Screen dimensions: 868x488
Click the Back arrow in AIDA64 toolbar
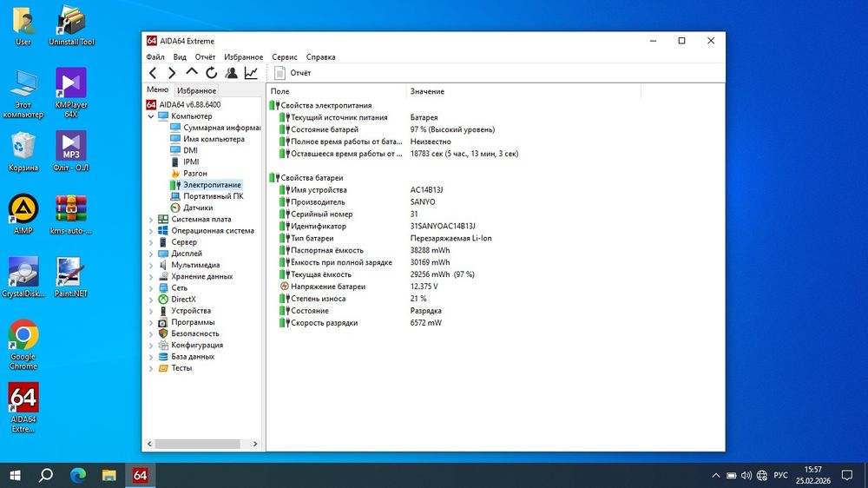pyautogui.click(x=153, y=73)
